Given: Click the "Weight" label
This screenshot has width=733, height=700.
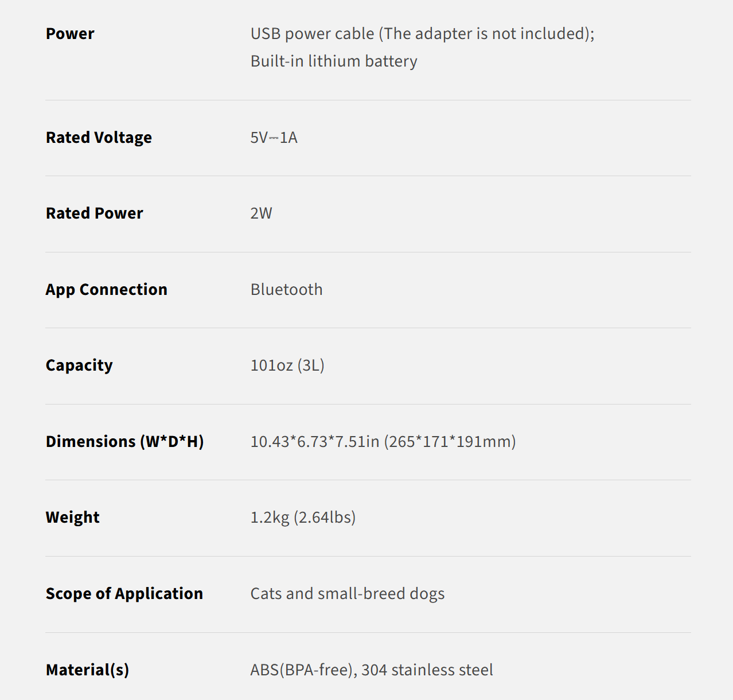Looking at the screenshot, I should 73,518.
